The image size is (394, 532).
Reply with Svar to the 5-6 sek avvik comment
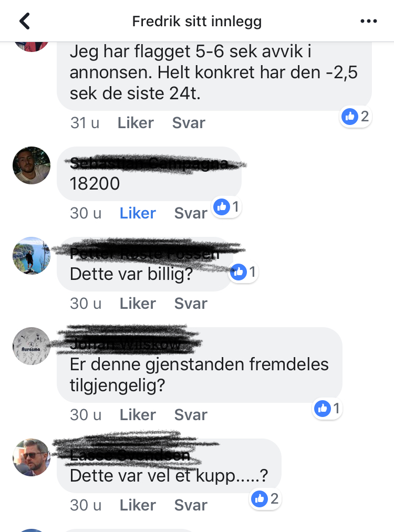[x=189, y=123]
